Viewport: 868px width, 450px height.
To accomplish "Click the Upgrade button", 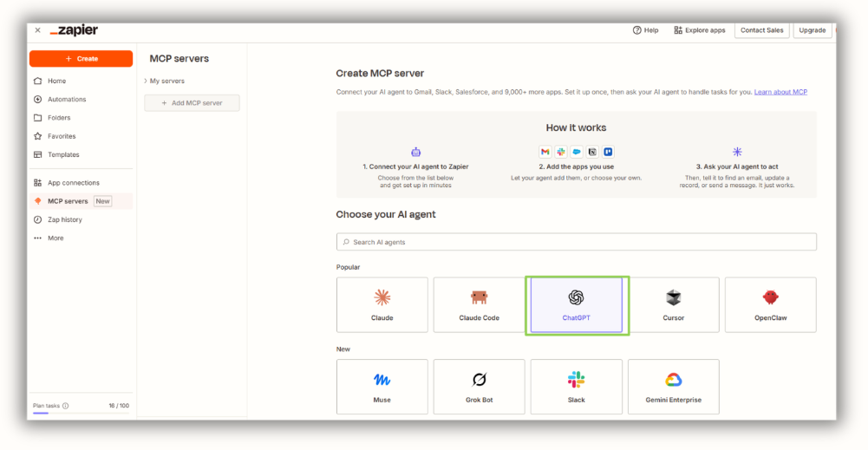I will click(x=813, y=30).
